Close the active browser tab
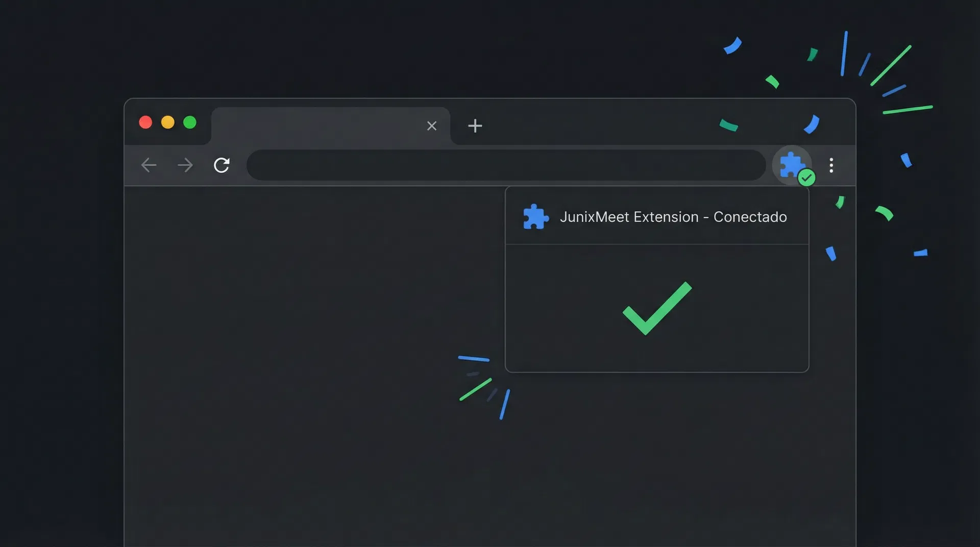 (x=432, y=126)
